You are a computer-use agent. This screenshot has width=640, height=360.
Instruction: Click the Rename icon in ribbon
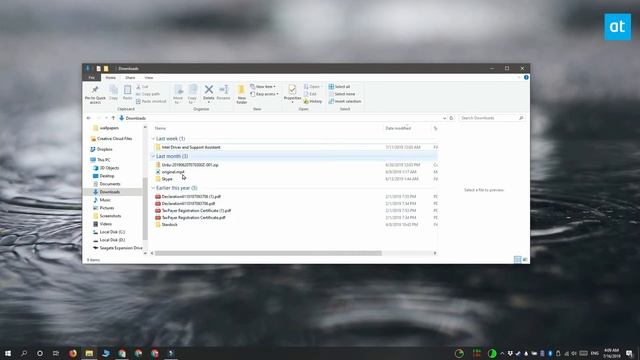pyautogui.click(x=224, y=89)
